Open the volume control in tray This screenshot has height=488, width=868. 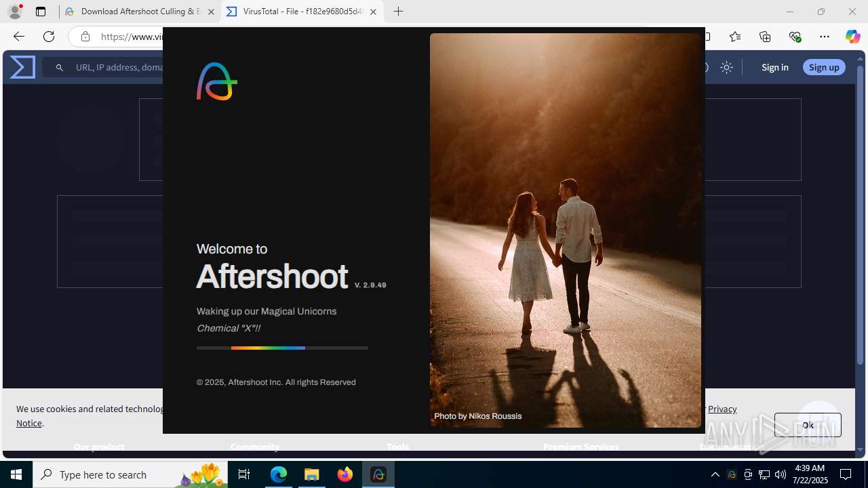(781, 474)
